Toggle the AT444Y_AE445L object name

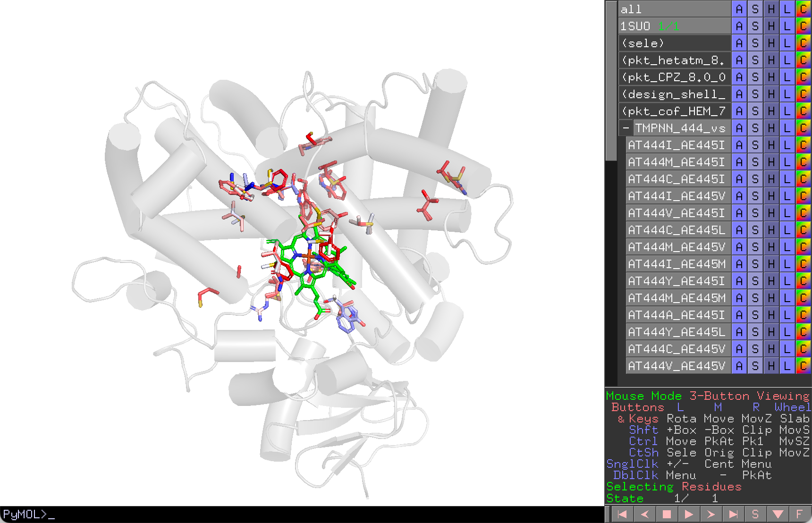pyautogui.click(x=678, y=332)
